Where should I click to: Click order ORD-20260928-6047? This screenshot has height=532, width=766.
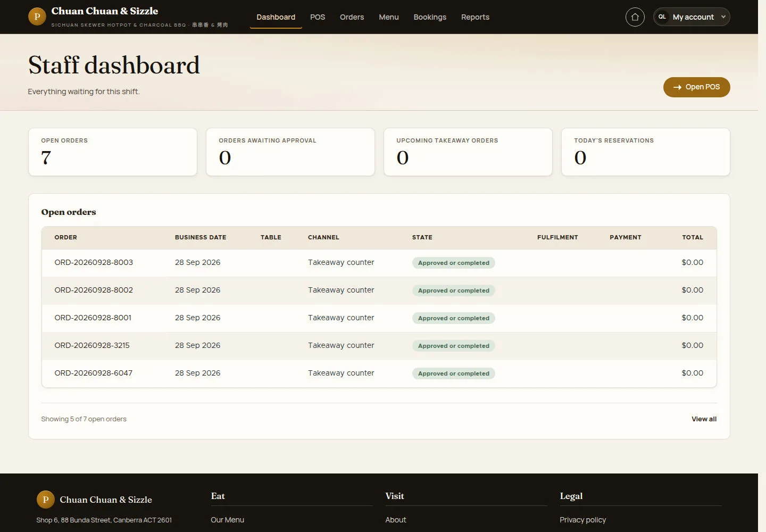94,373
